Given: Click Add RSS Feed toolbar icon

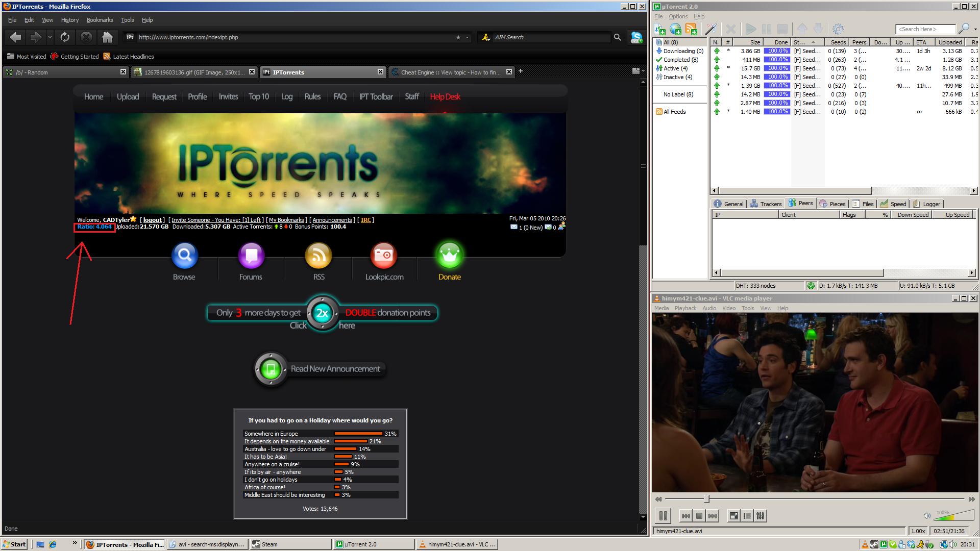Looking at the screenshot, I should 692,29.
